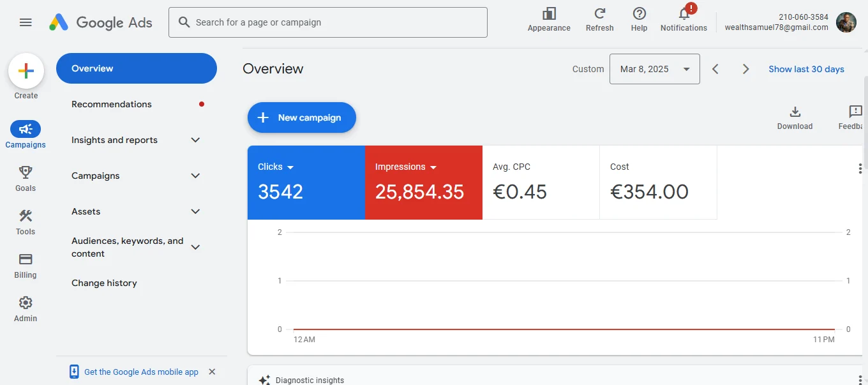Open the hamburger main menu

(x=26, y=22)
